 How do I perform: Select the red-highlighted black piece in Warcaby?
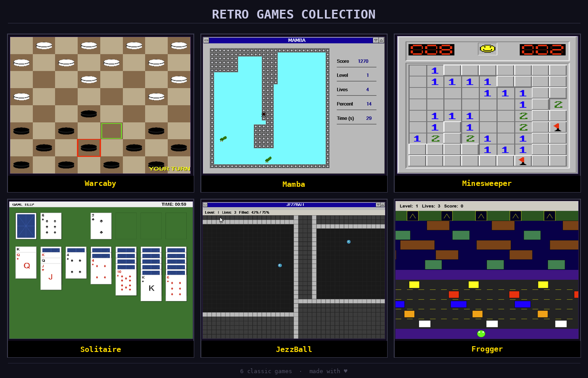click(89, 147)
